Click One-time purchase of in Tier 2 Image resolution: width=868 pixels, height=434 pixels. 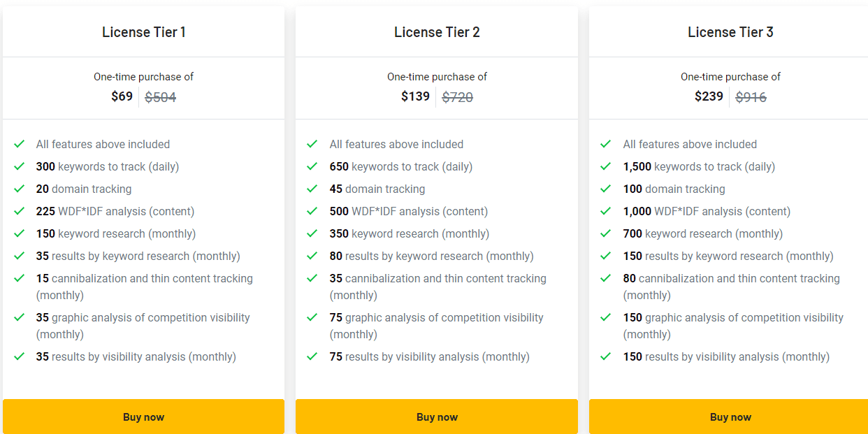coord(437,77)
